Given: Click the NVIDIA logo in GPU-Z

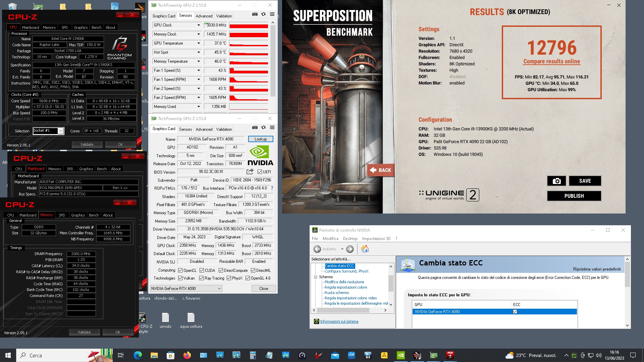Looking at the screenshot, I should (260, 156).
